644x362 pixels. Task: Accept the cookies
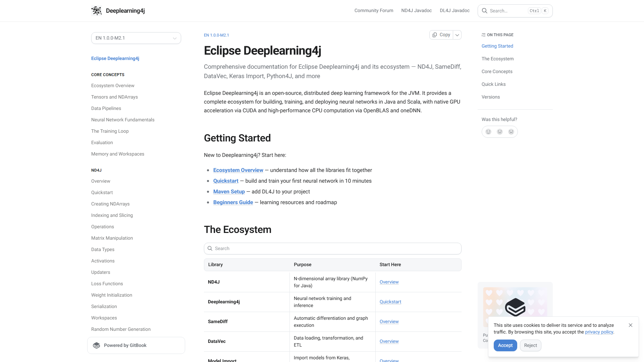click(x=505, y=346)
